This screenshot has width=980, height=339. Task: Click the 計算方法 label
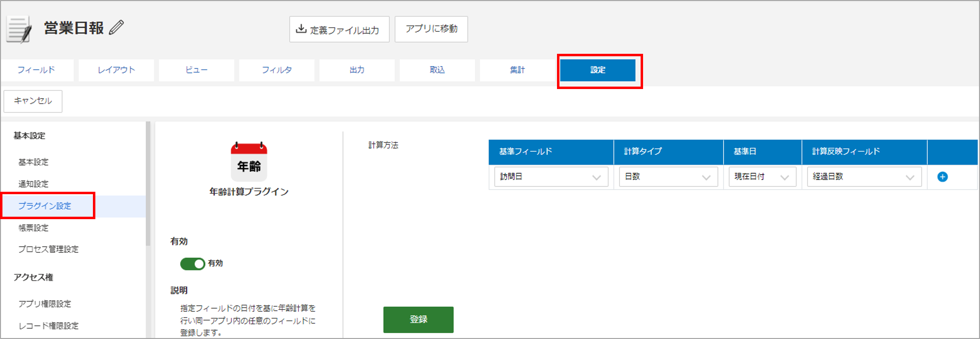coord(383,145)
